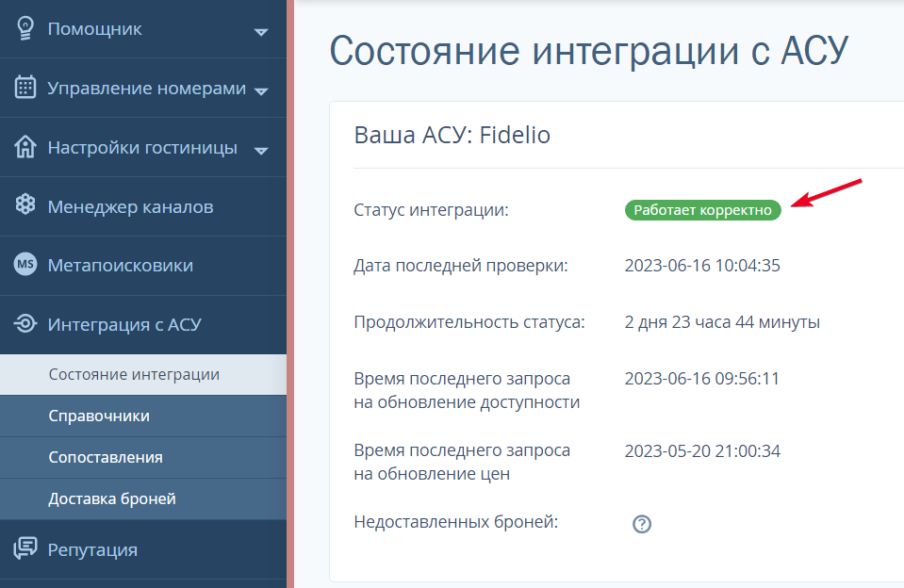The height and width of the screenshot is (588, 904).
Task: Click the Недоставленных броней label
Action: [456, 522]
